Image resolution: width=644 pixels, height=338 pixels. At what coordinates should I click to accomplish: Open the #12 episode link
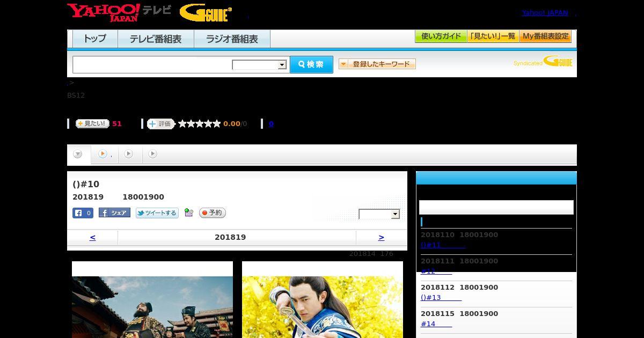(x=436, y=271)
